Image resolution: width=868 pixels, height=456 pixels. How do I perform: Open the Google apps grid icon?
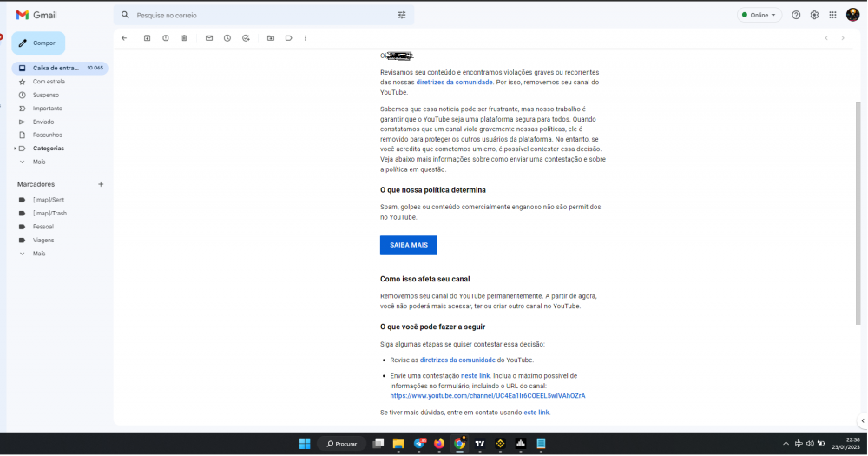[832, 15]
